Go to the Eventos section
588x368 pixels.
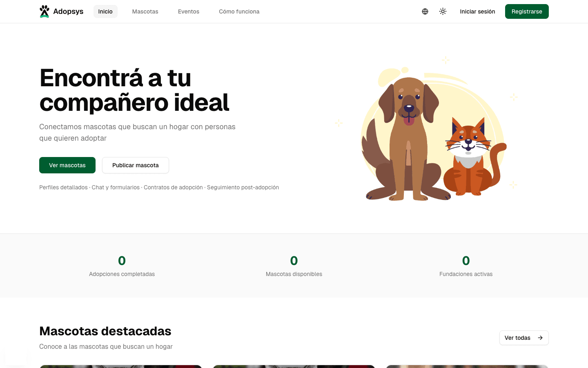[188, 11]
